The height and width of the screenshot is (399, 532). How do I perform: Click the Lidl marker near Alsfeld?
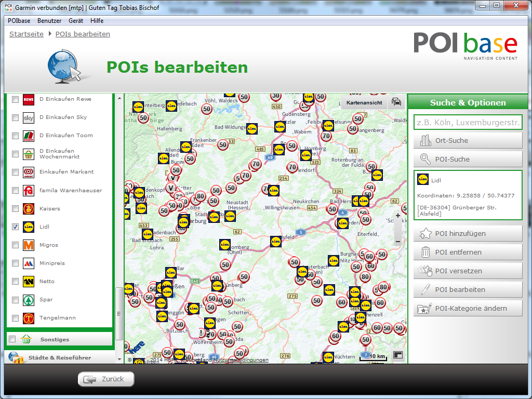tap(275, 241)
